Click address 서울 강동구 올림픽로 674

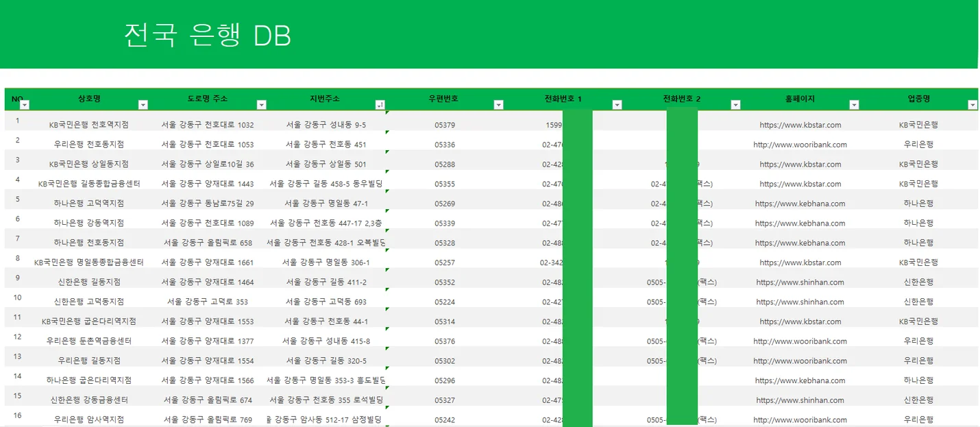point(208,400)
